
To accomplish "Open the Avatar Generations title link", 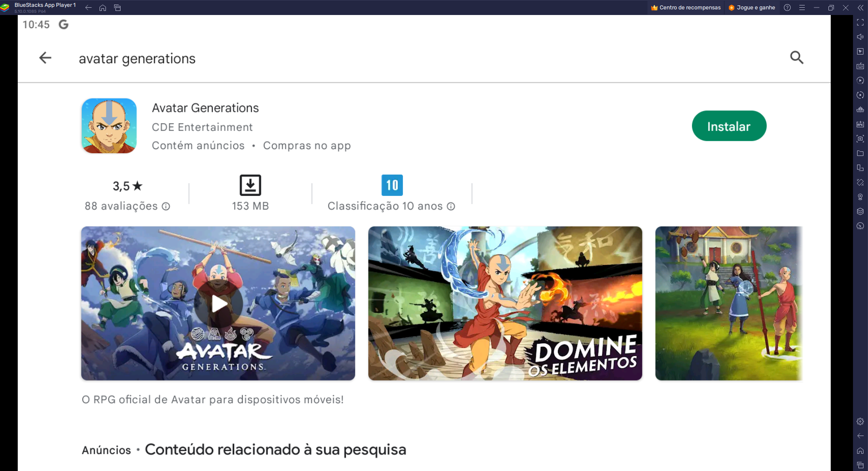I will 205,108.
